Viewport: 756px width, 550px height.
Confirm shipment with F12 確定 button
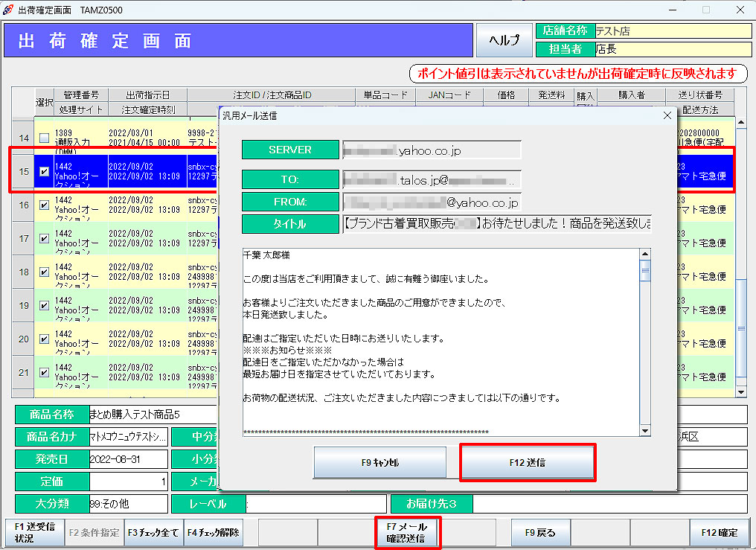point(719,533)
